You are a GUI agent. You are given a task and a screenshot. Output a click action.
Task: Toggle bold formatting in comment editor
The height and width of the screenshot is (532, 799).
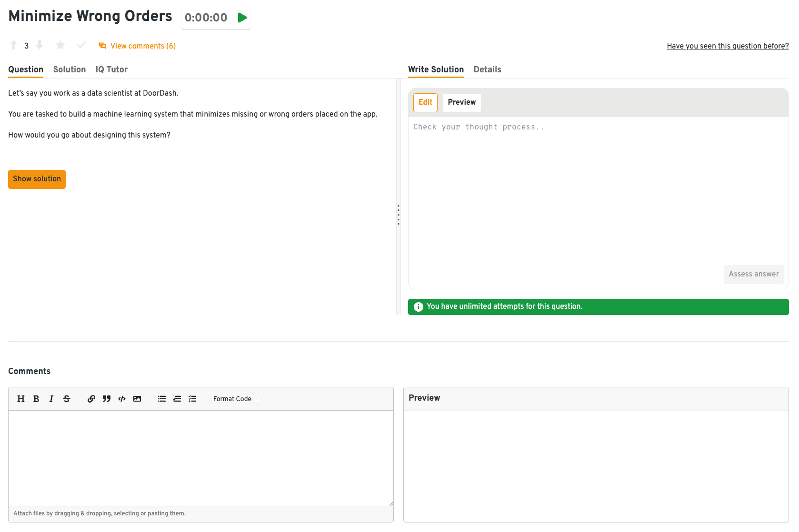tap(36, 399)
